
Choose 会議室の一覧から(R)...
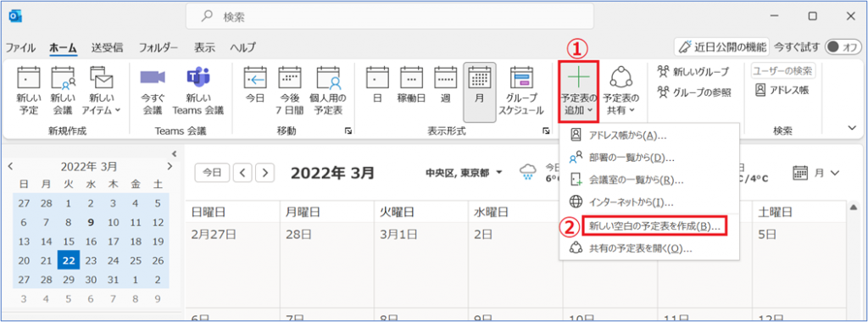pyautogui.click(x=649, y=180)
